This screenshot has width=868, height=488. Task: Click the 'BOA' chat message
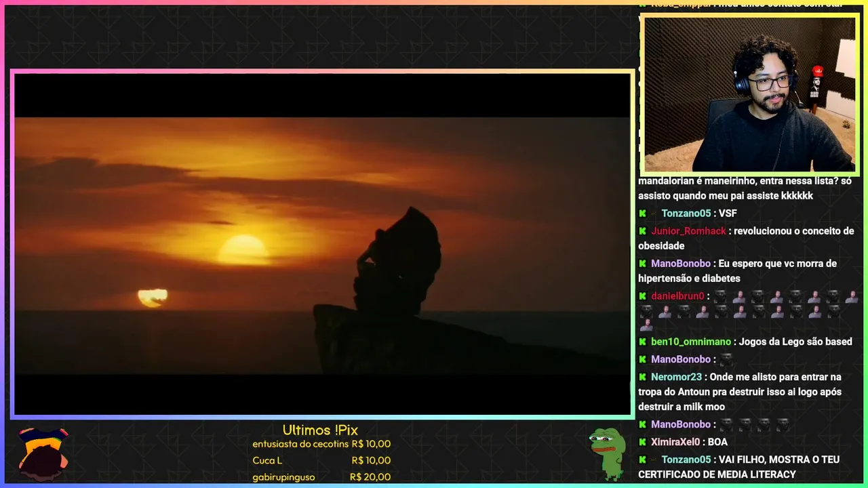point(717,442)
